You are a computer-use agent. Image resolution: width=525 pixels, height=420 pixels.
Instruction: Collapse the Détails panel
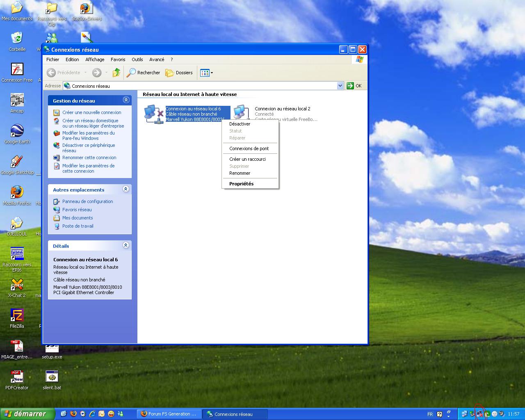pyautogui.click(x=126, y=245)
